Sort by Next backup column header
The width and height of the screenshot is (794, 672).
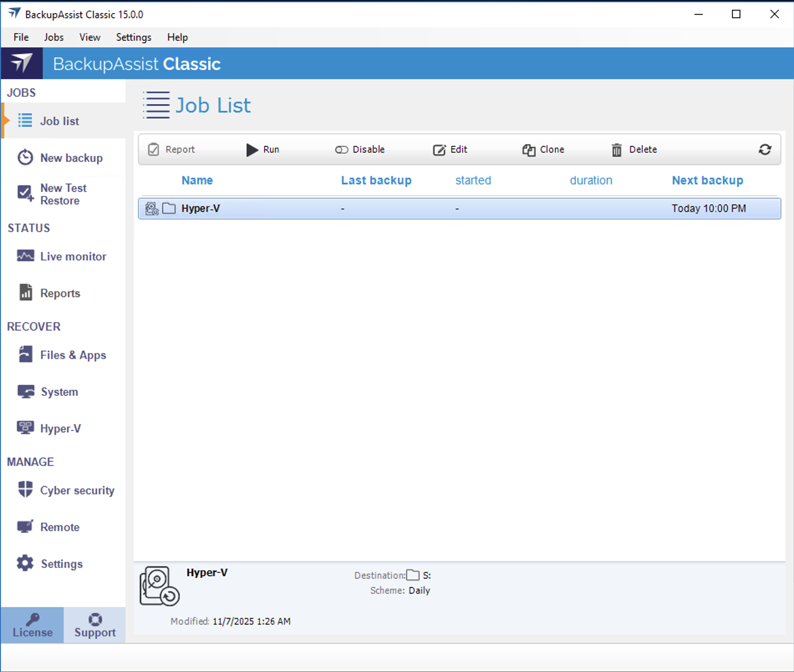click(707, 181)
